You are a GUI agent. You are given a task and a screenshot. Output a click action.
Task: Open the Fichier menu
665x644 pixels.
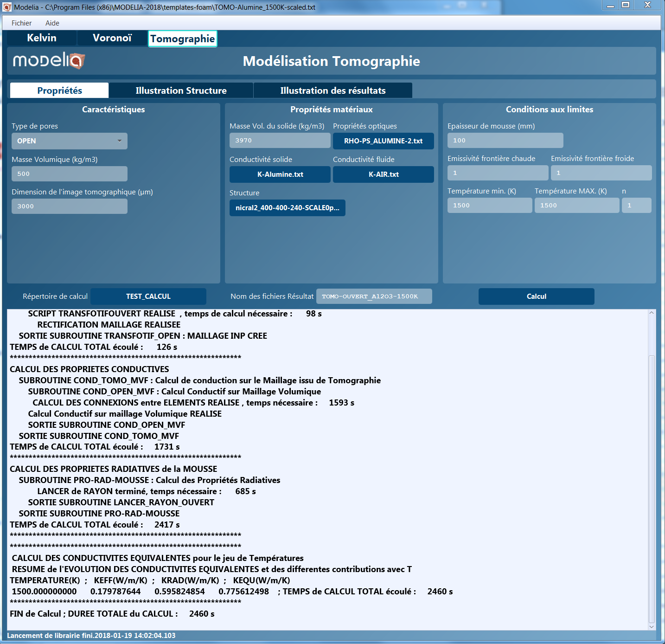pos(21,23)
